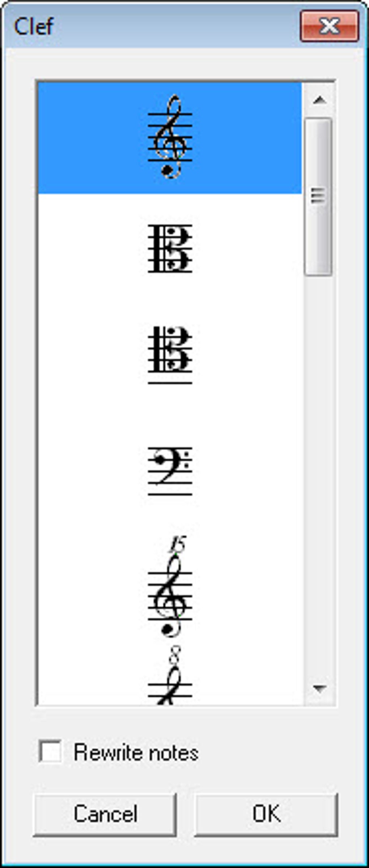Click the Clef title bar text
The image size is (369, 868).
click(x=34, y=26)
